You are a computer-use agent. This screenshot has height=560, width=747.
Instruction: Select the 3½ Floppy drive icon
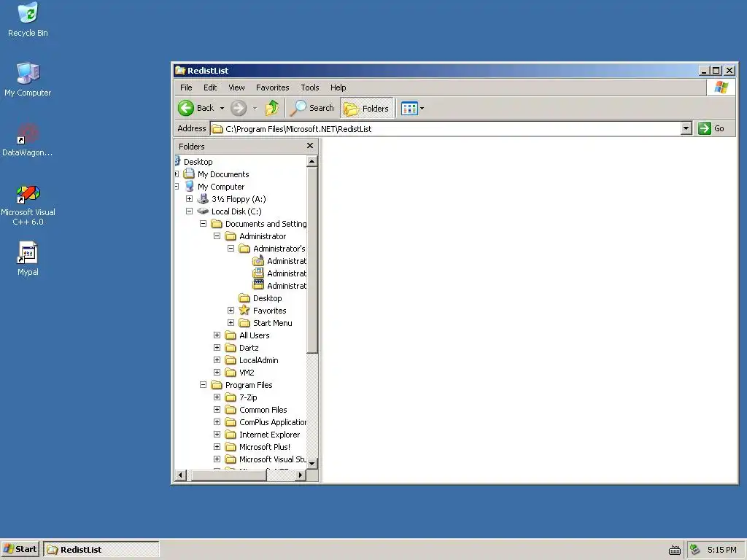(x=203, y=199)
